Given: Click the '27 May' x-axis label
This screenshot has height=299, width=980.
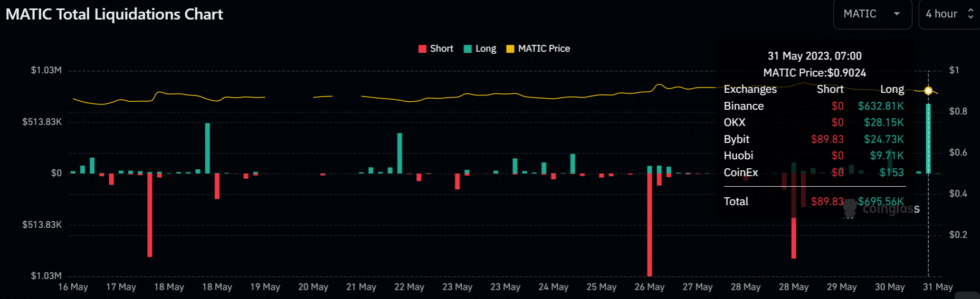Looking at the screenshot, I should coord(697,287).
